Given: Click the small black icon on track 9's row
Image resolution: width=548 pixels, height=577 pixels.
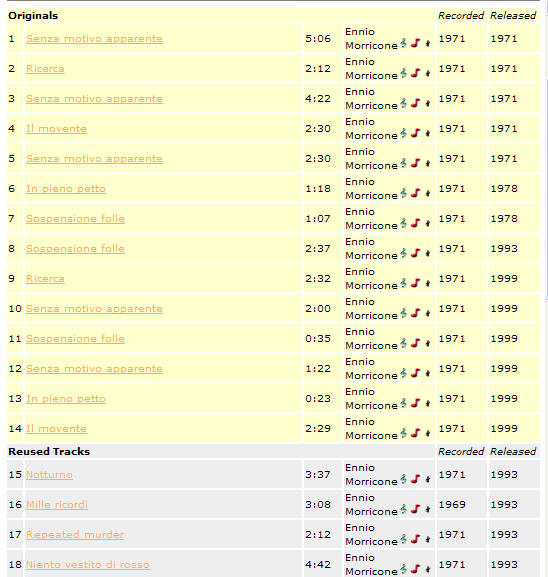Looking at the screenshot, I should coord(428,283).
